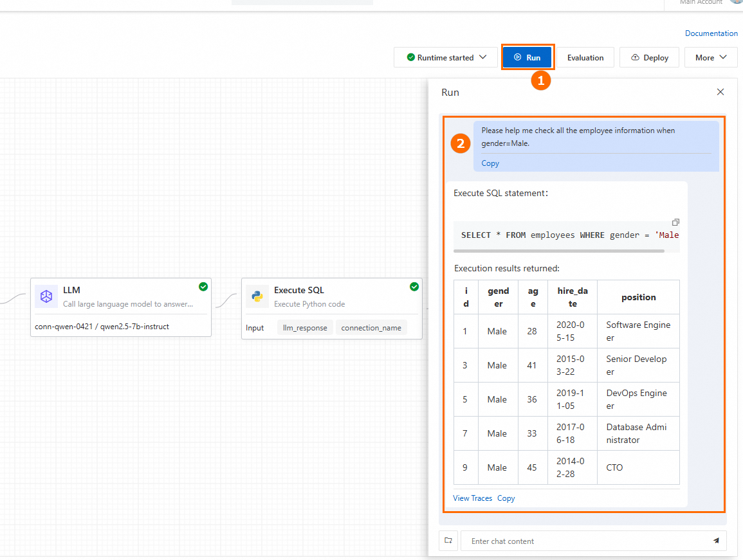Click the 'Call large language model' description

coord(128,304)
